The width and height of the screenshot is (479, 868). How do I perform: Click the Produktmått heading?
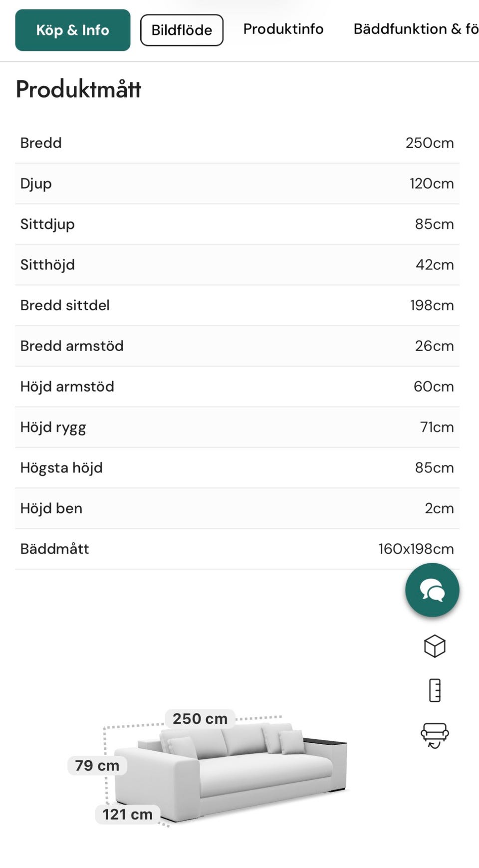[x=79, y=89]
